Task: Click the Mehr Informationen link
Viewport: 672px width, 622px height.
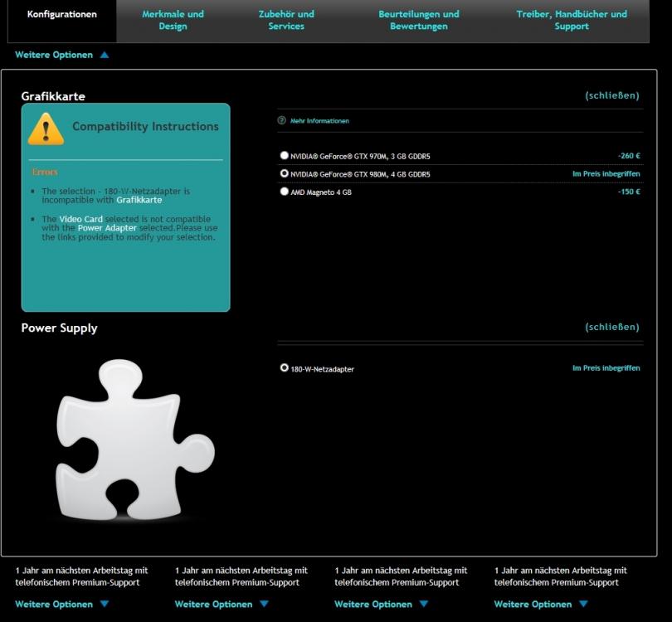Action: tap(319, 121)
